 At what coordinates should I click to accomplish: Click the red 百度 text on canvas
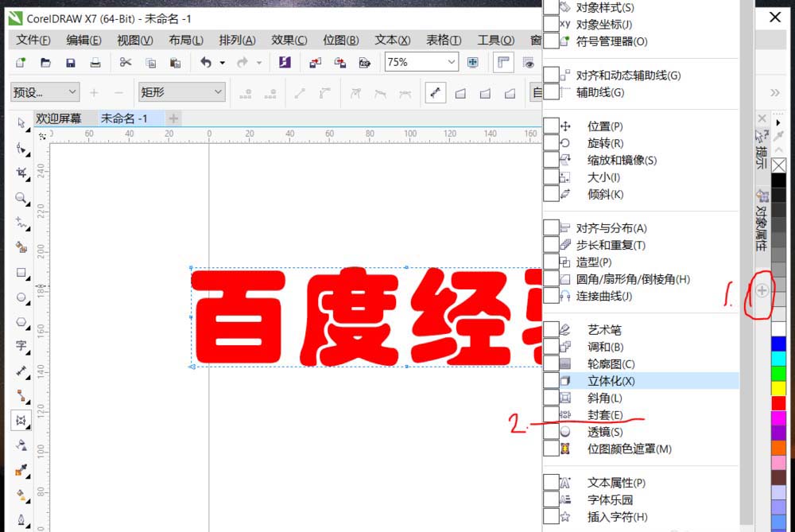click(x=295, y=317)
